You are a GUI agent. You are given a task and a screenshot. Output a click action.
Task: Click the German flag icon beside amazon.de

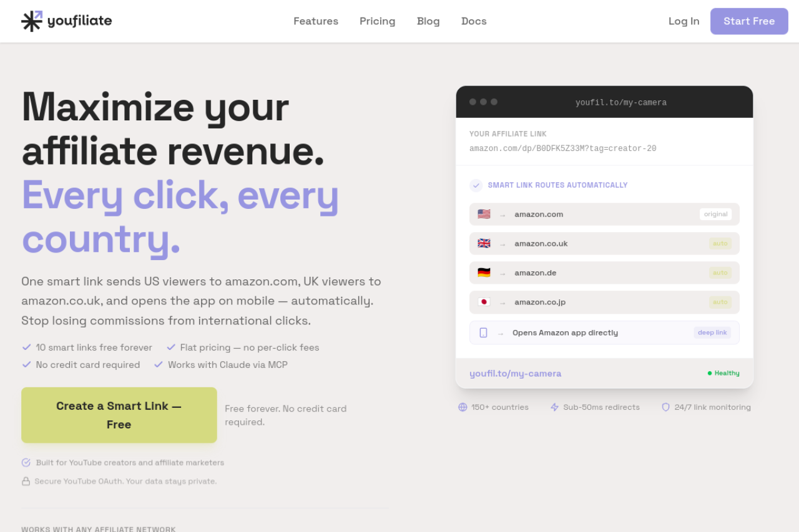click(x=484, y=273)
